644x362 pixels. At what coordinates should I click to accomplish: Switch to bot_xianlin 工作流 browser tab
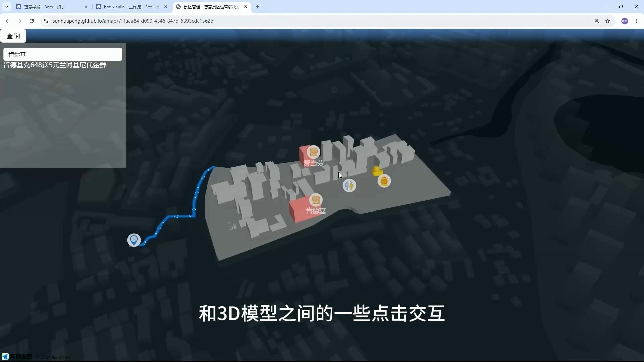pos(131,7)
